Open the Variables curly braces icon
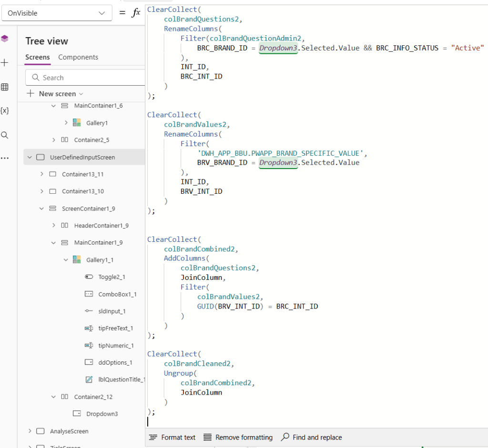The width and height of the screenshot is (488, 448). (5, 110)
